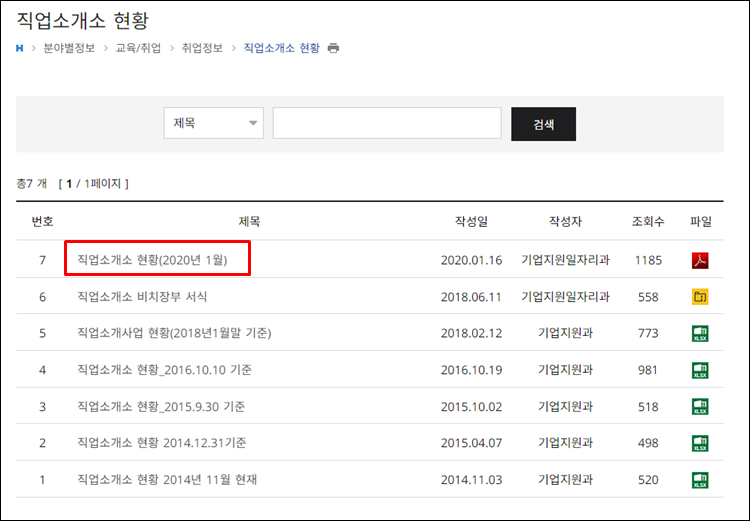The image size is (750, 521).
Task: Open the XLSX file for 2016.10.10 post
Action: point(700,370)
